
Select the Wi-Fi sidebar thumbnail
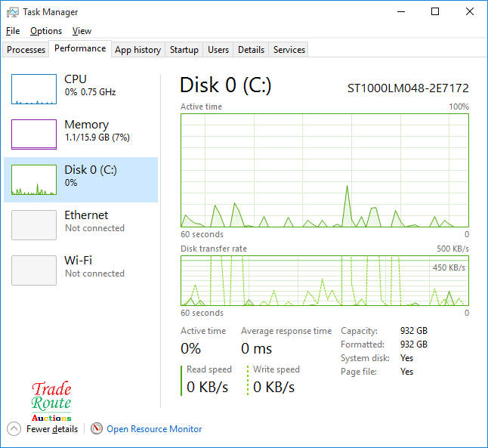point(34,270)
